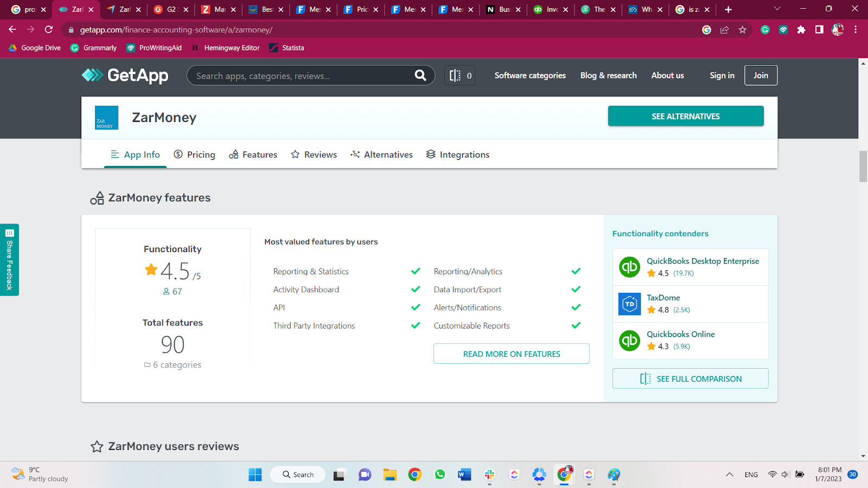Click the Wi-Fi icon in system tray
868x488 pixels.
[772, 474]
